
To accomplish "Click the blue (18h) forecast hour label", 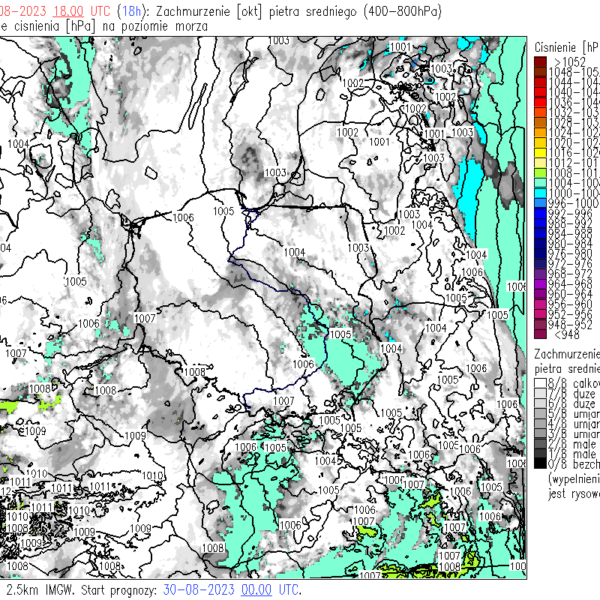I will pos(131,8).
